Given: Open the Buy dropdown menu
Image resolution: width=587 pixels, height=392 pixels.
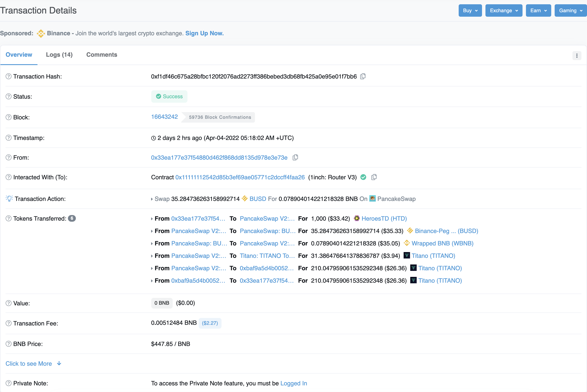Looking at the screenshot, I should (470, 10).
